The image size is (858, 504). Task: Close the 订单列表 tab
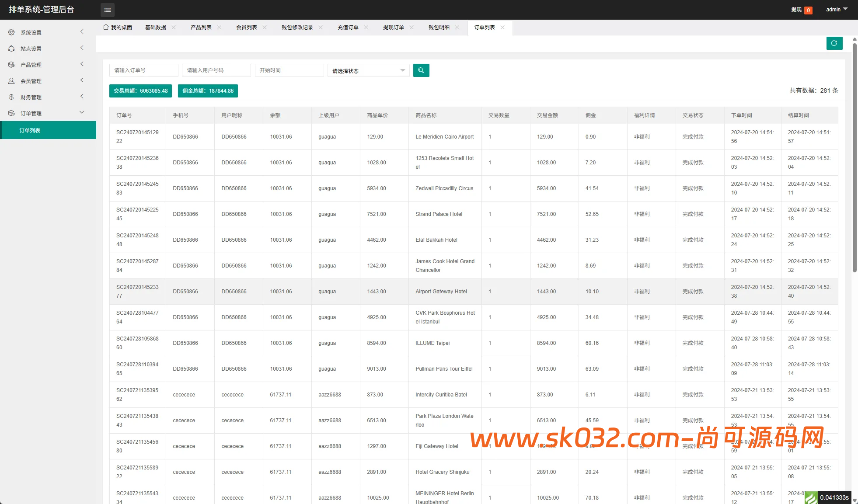pos(502,27)
